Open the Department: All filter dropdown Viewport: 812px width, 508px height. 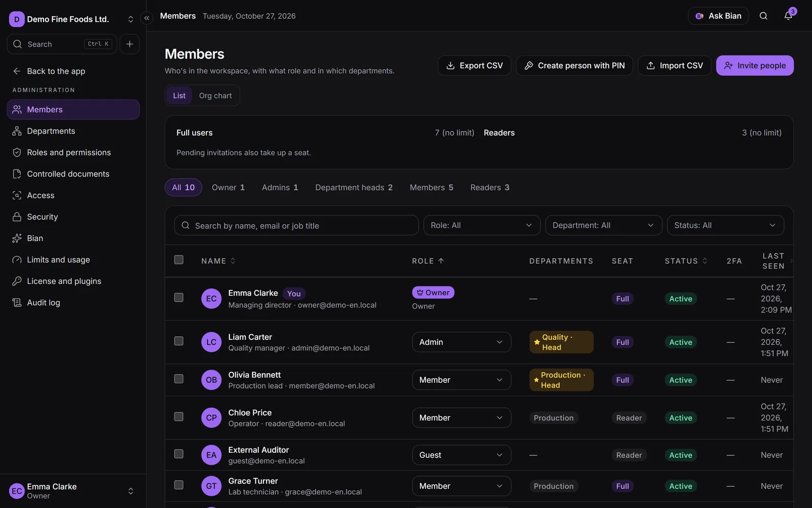pos(603,225)
